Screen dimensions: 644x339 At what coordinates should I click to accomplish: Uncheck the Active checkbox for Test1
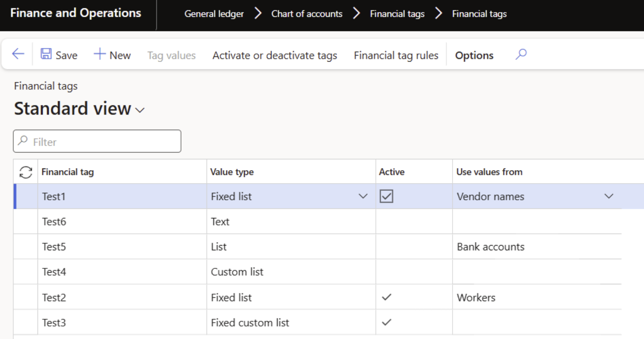[386, 196]
